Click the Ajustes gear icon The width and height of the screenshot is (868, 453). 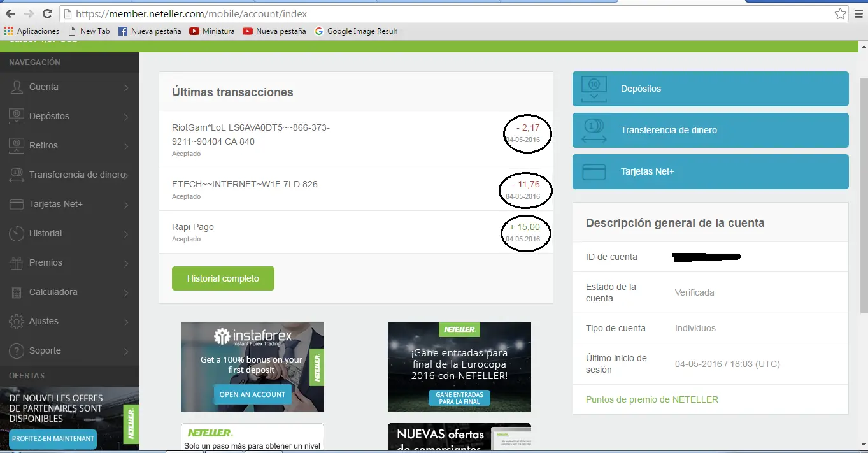click(17, 321)
